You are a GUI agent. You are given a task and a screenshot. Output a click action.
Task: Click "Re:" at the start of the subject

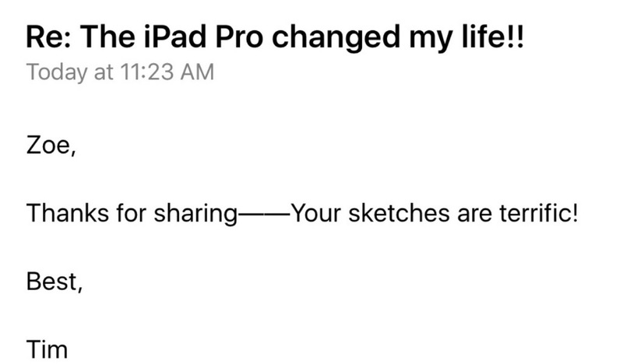point(49,37)
